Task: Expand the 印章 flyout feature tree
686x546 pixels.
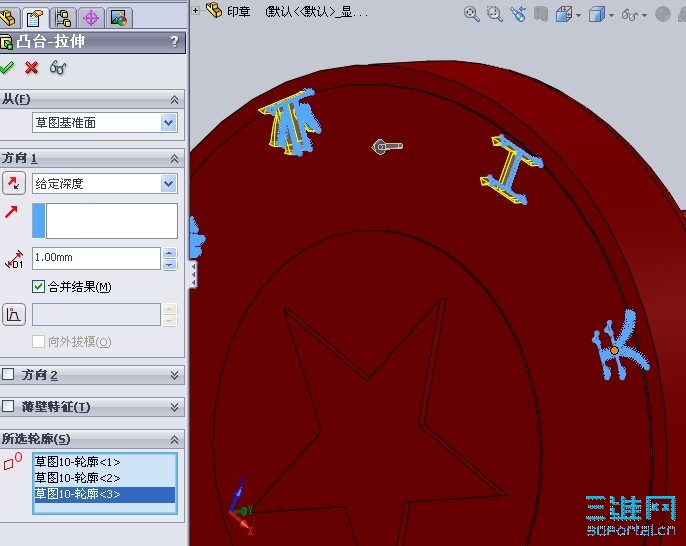Action: click(x=196, y=10)
